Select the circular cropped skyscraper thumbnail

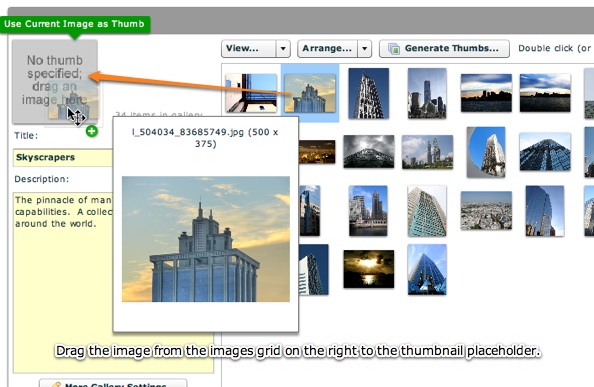point(486,152)
